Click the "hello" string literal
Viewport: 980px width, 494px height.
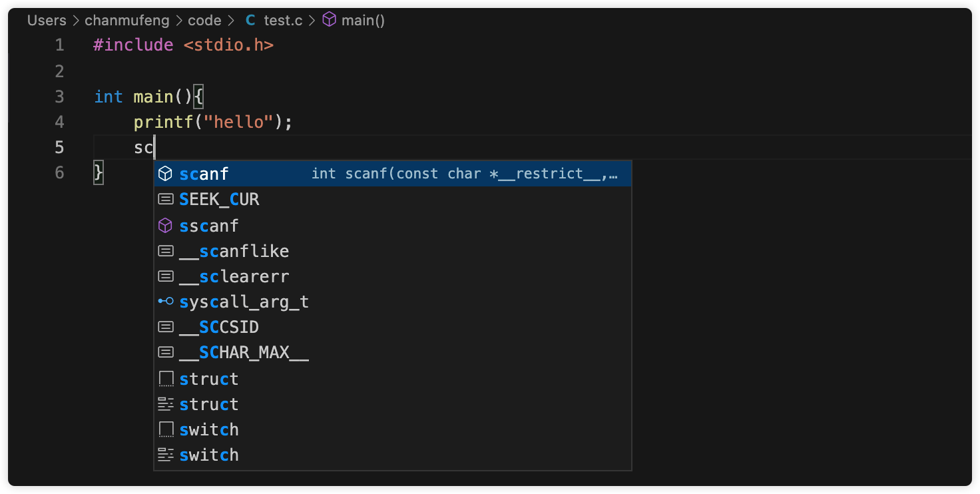pyautogui.click(x=238, y=122)
